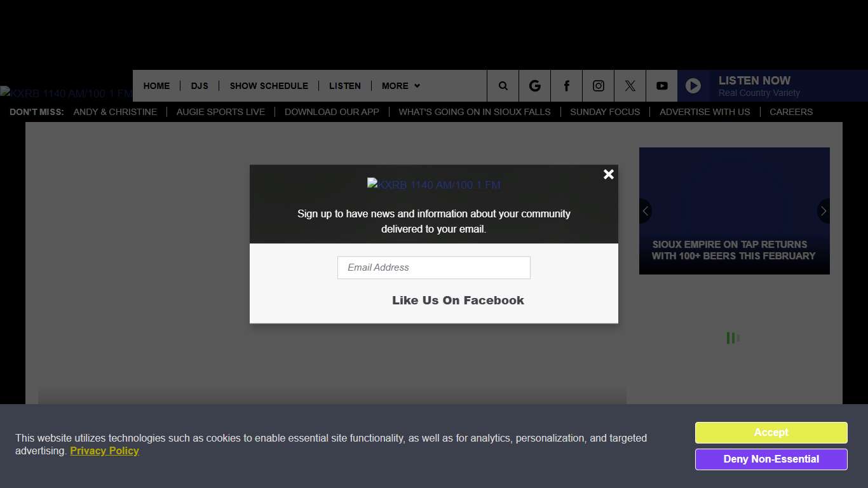Click the Email Address input field
Image resolution: width=868 pixels, height=488 pixels.
click(433, 268)
